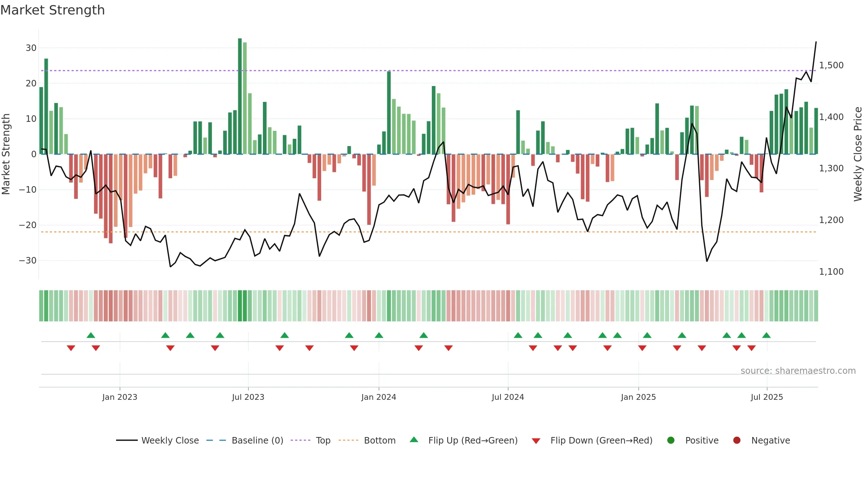Click left axis tick label '10'

[x=31, y=119]
